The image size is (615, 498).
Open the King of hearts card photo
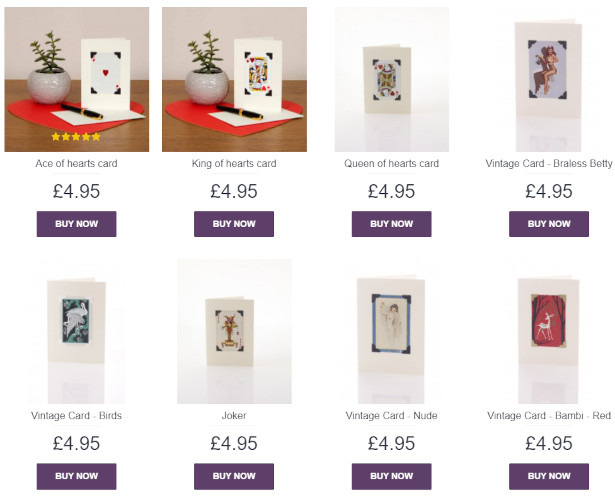point(234,79)
